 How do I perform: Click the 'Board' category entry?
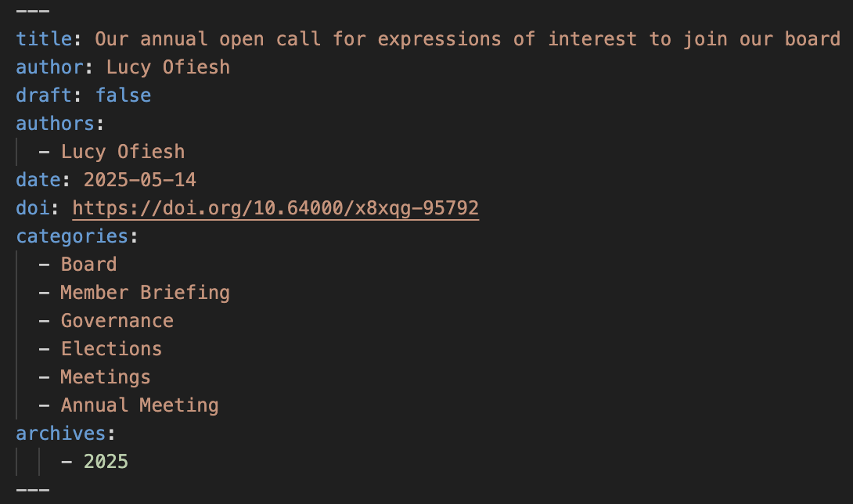pyautogui.click(x=88, y=265)
